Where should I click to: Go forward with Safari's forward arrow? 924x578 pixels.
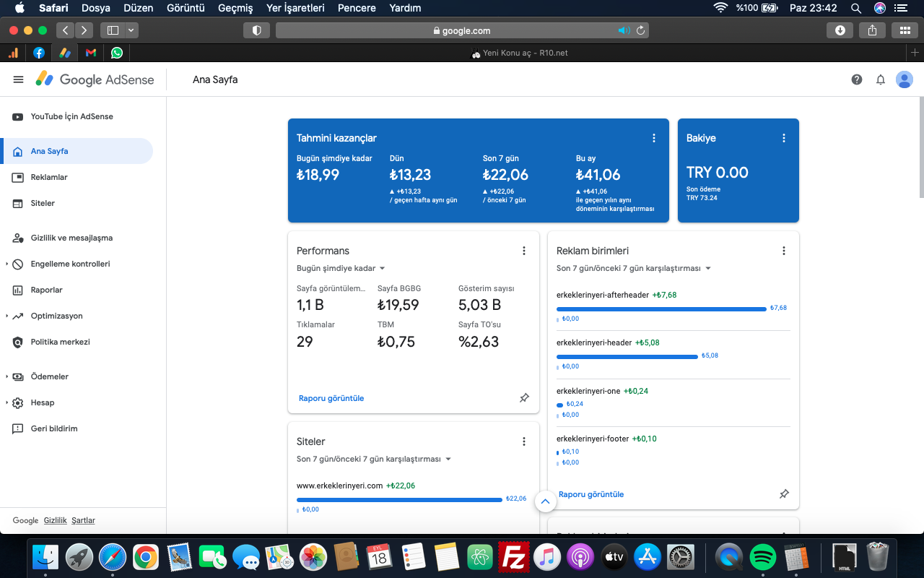pyautogui.click(x=84, y=30)
